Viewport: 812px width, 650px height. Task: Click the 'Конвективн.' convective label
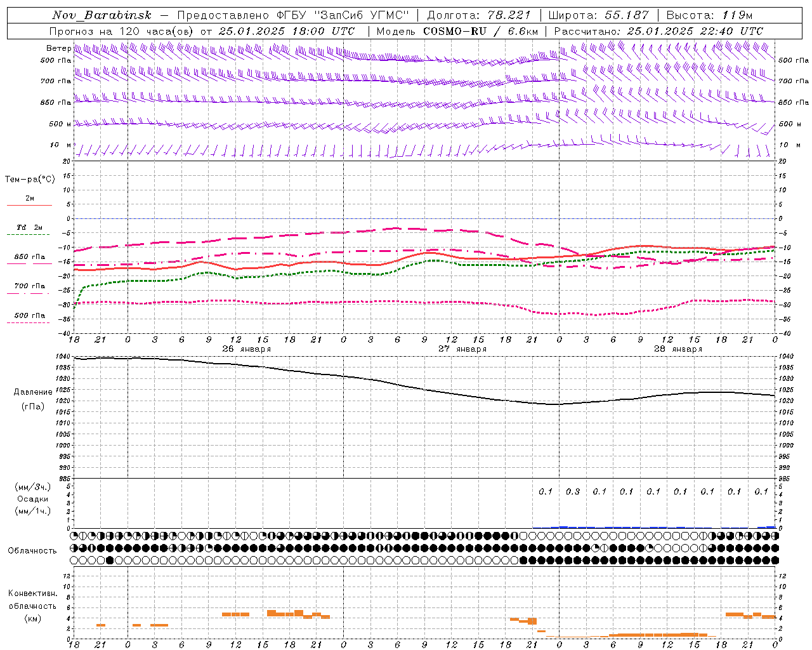33,594
